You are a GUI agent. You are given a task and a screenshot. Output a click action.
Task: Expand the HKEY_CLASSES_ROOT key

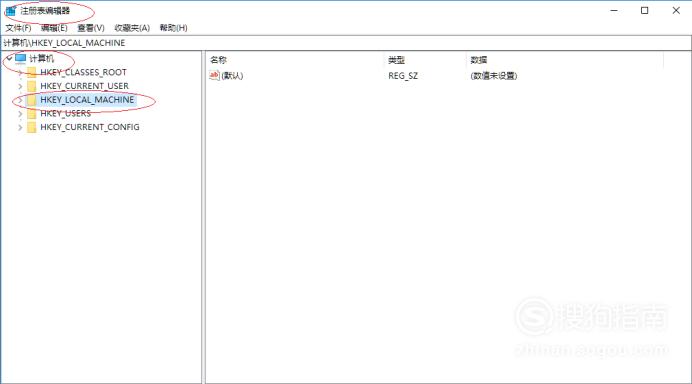point(20,72)
